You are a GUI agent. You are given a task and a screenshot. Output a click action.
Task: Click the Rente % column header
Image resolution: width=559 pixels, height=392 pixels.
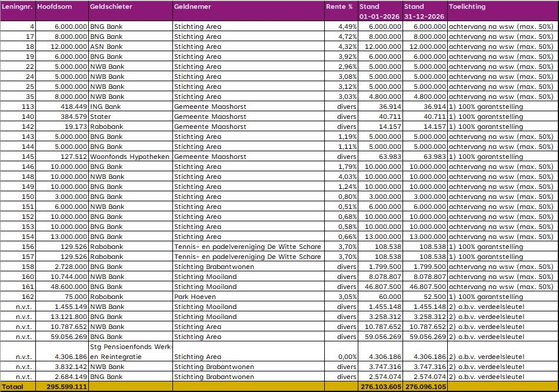point(340,7)
